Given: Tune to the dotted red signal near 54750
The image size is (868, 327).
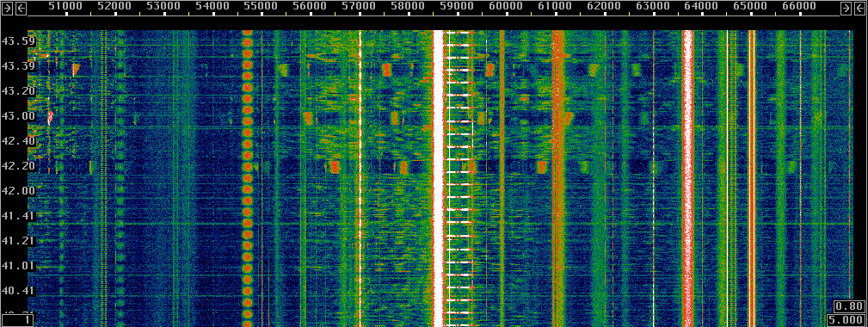Looking at the screenshot, I should click(248, 177).
